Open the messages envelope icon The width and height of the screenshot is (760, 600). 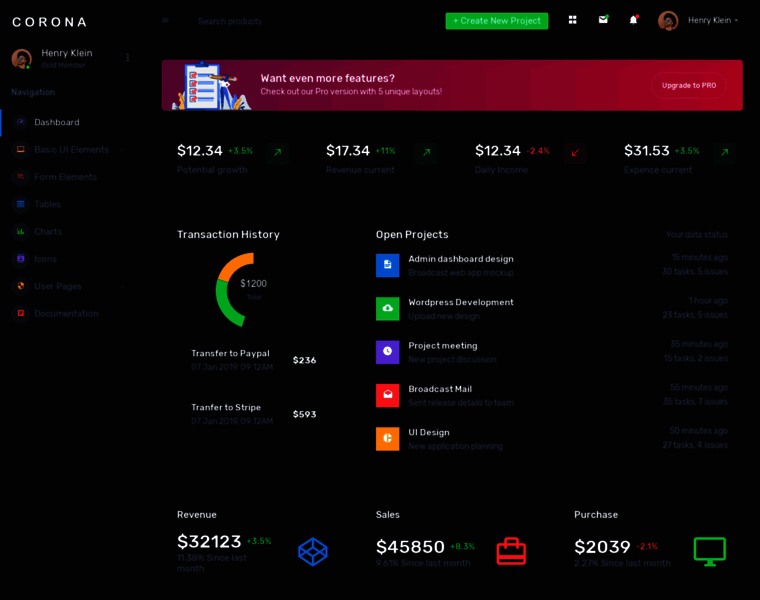tap(603, 20)
